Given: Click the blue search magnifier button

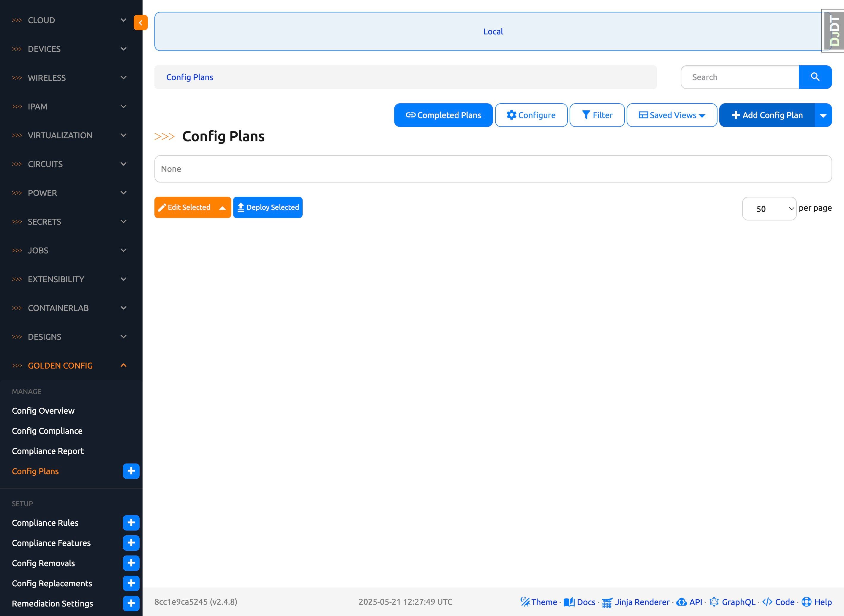Looking at the screenshot, I should (x=815, y=77).
